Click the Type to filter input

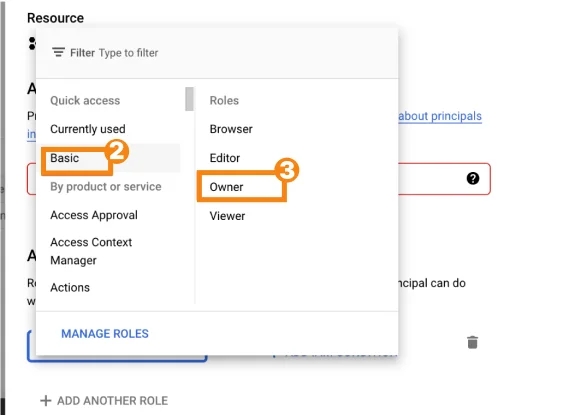point(128,53)
